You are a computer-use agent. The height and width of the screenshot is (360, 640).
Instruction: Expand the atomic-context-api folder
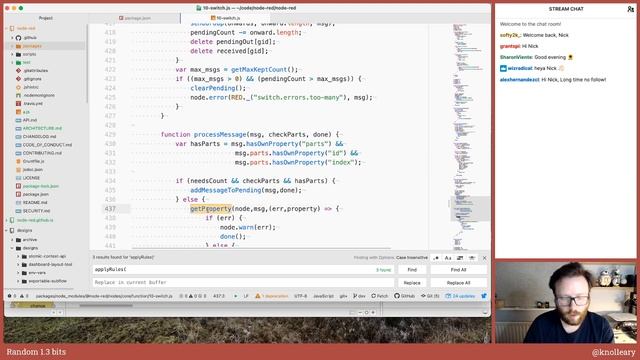coord(18,256)
